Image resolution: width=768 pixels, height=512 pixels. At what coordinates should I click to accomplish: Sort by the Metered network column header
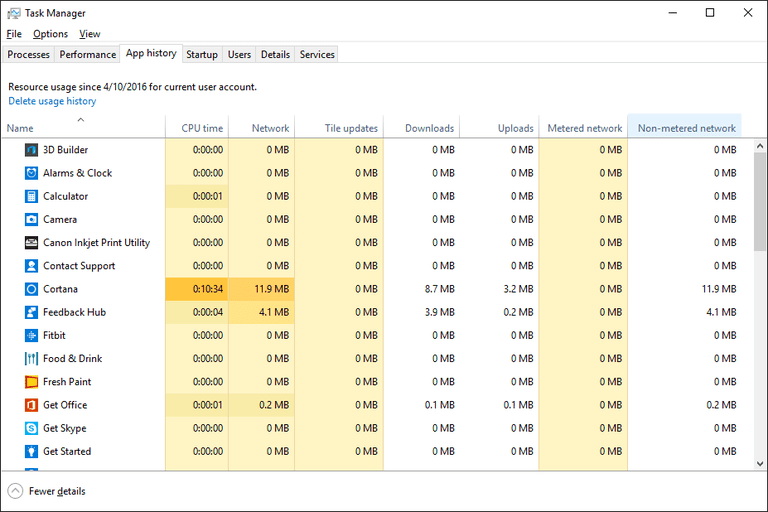coord(583,126)
